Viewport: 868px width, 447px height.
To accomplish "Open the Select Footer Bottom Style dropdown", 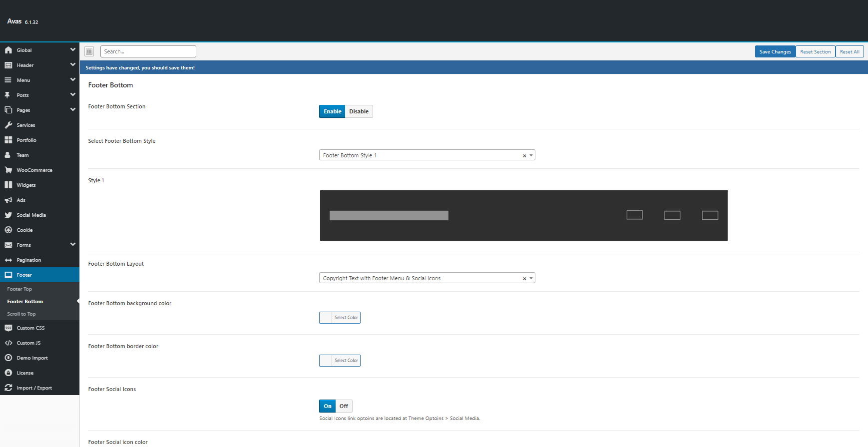I will point(427,155).
